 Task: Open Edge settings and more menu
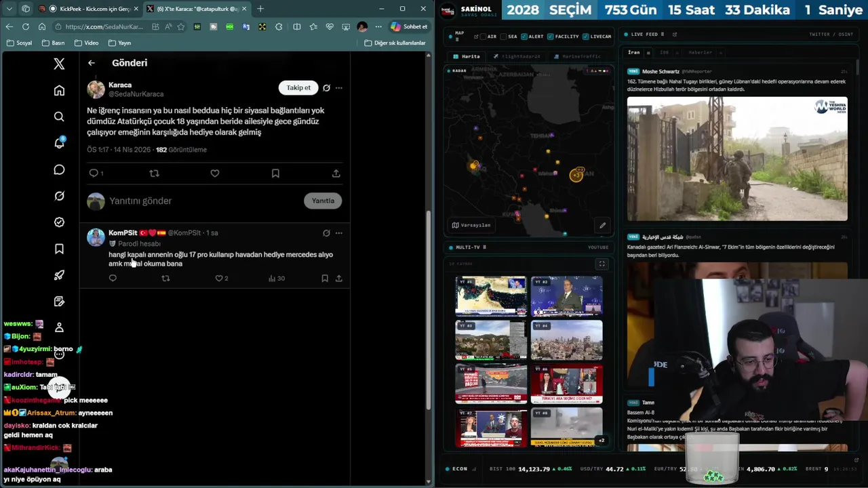point(378,26)
